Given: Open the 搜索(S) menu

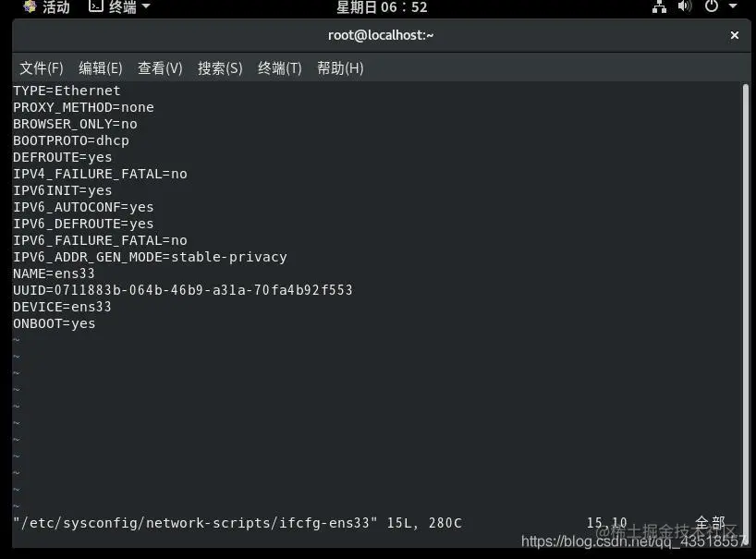Looking at the screenshot, I should click(220, 68).
